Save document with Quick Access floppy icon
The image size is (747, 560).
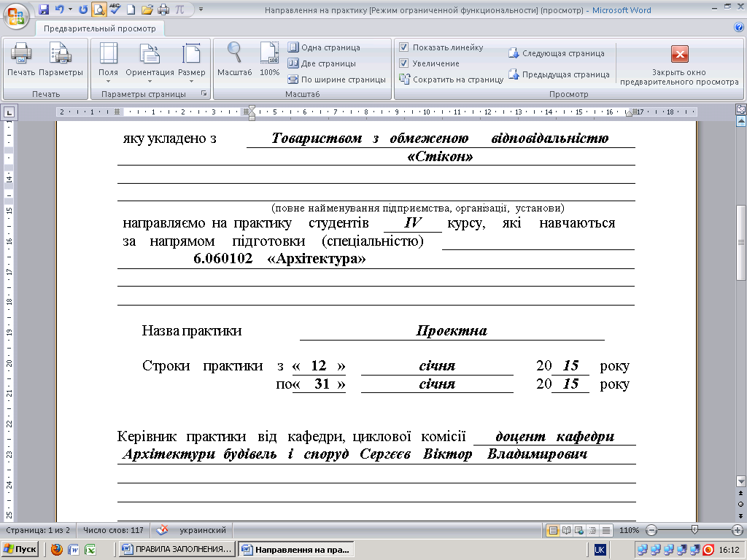click(x=44, y=9)
